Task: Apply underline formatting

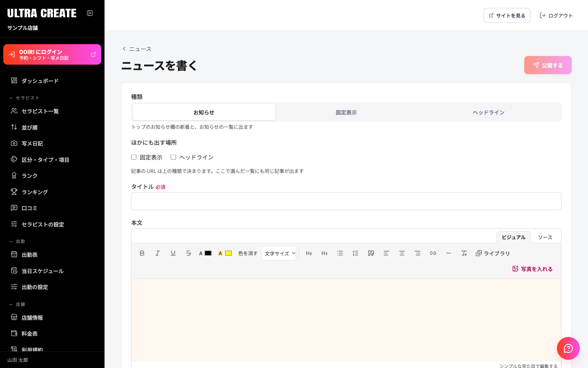Action: coord(173,253)
